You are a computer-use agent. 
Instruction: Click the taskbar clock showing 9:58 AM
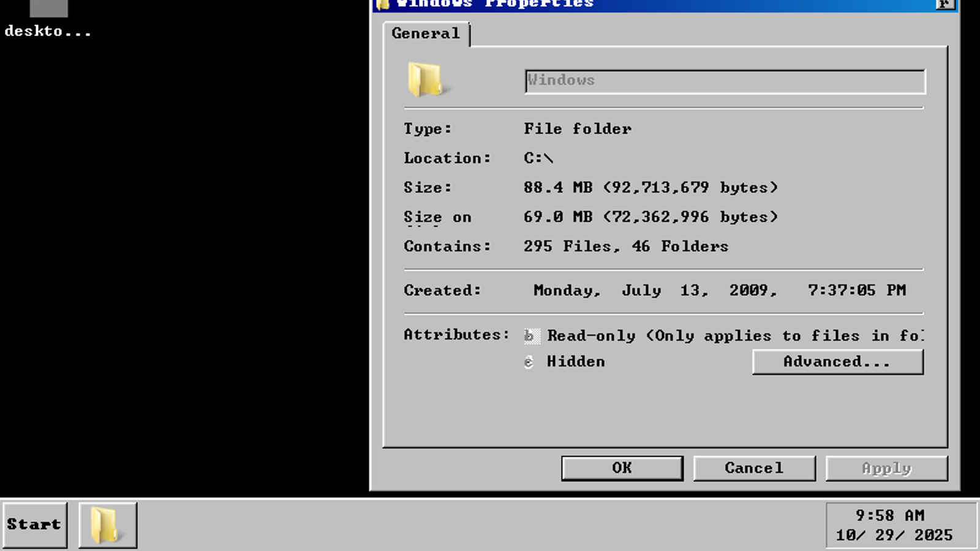pyautogui.click(x=890, y=515)
